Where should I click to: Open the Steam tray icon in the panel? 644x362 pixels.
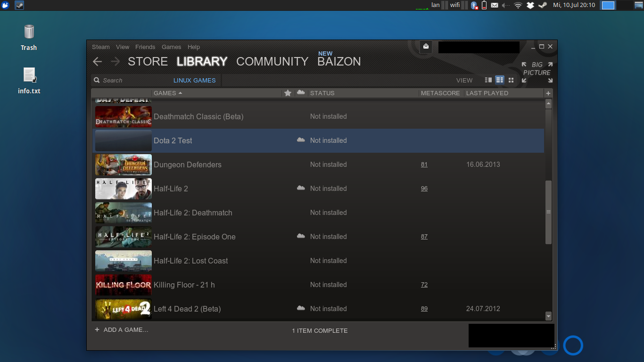543,5
